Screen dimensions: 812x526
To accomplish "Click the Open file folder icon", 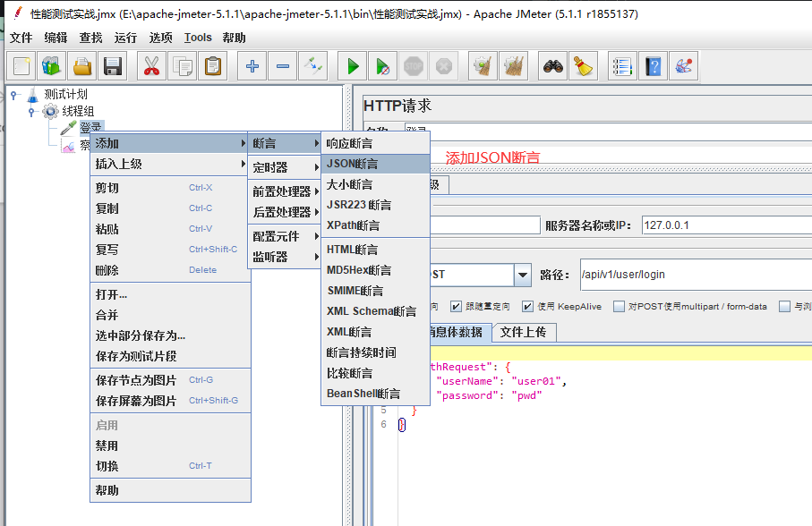I will click(81, 66).
